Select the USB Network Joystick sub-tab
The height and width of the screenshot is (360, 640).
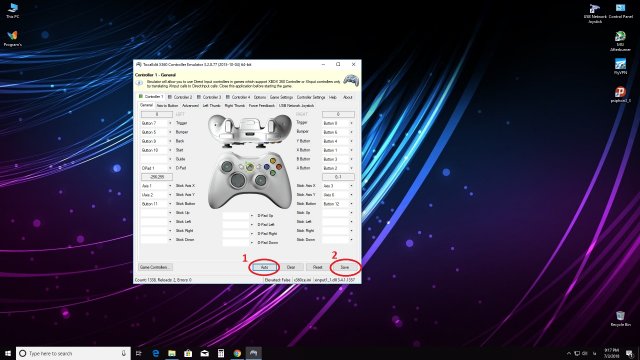click(x=296, y=106)
